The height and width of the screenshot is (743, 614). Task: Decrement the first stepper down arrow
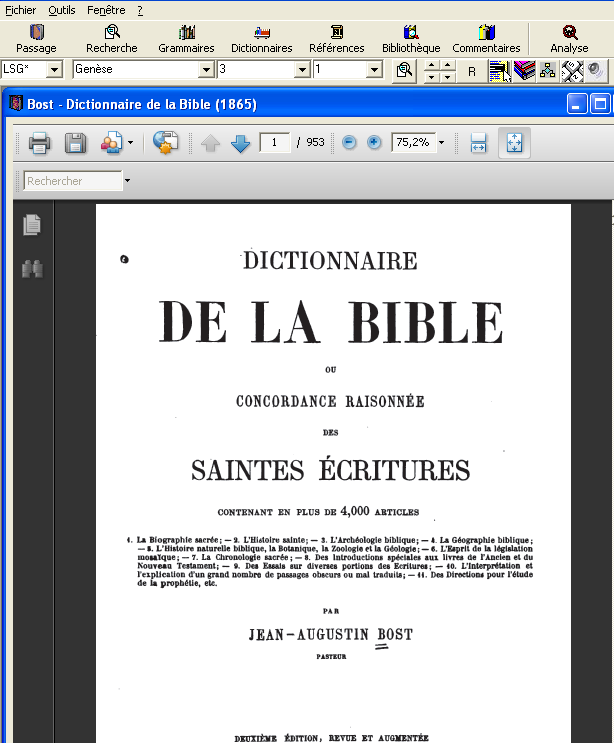pyautogui.click(x=431, y=77)
